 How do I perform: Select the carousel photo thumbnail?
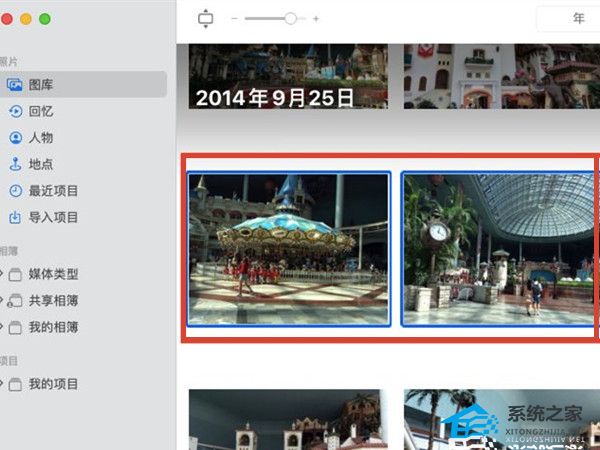289,249
